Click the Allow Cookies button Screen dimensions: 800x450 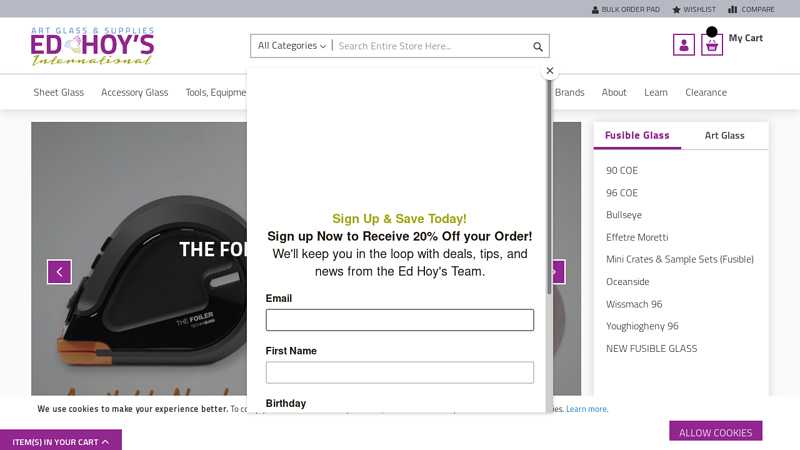click(715, 432)
